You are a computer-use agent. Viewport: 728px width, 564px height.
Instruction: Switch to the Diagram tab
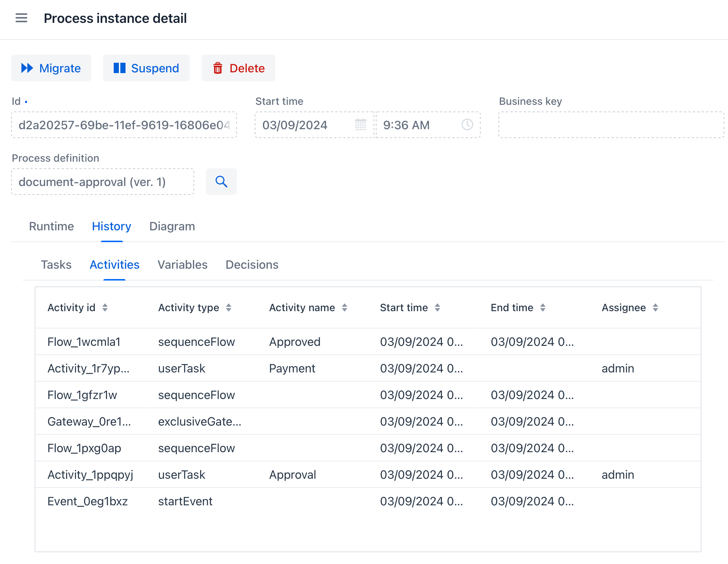point(171,226)
